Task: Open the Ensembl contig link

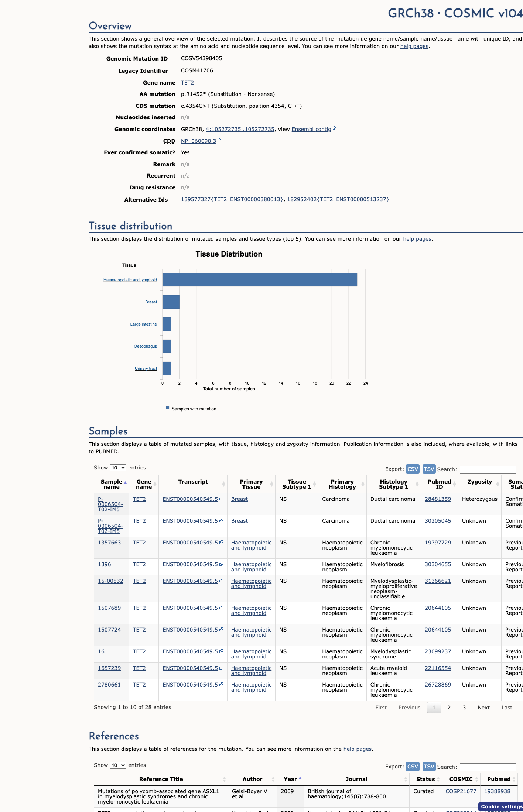Action: [x=311, y=129]
